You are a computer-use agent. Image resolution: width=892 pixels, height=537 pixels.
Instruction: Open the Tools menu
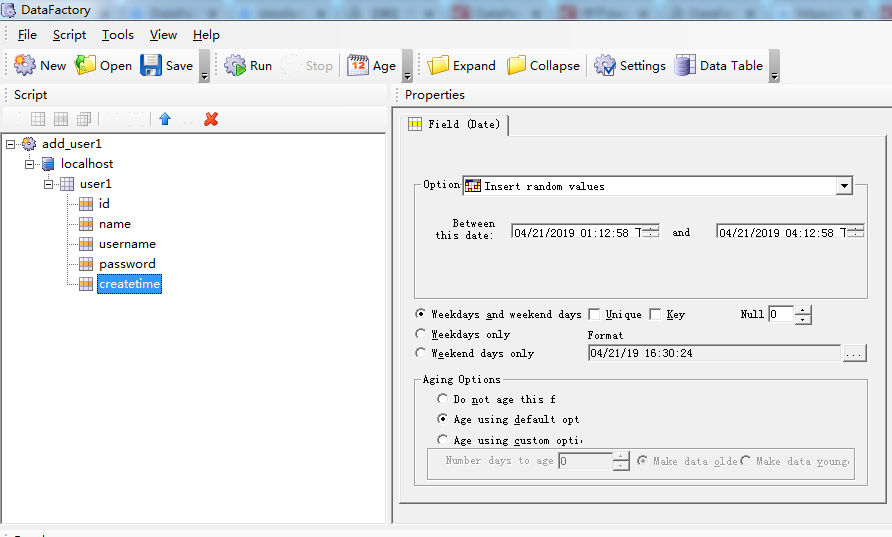click(x=118, y=35)
